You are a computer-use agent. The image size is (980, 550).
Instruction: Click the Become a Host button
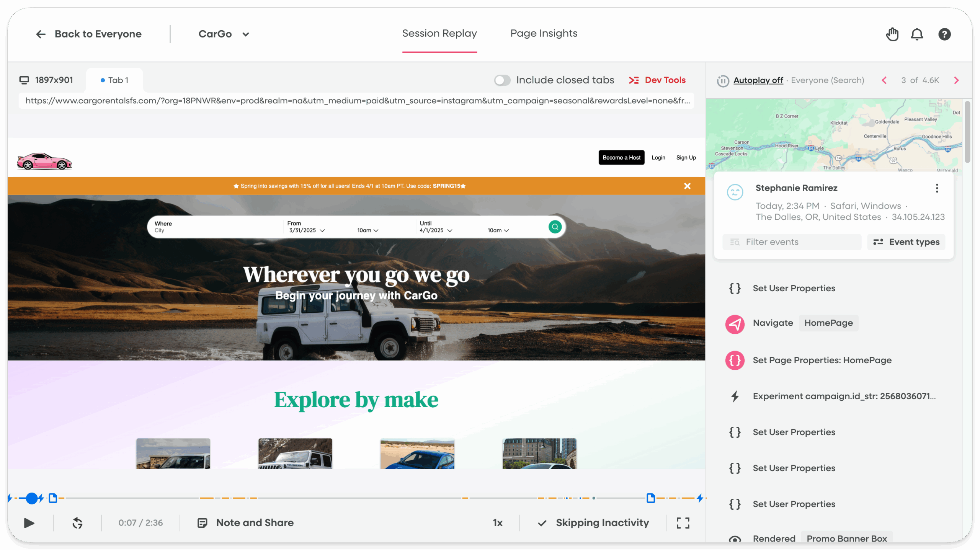621,157
